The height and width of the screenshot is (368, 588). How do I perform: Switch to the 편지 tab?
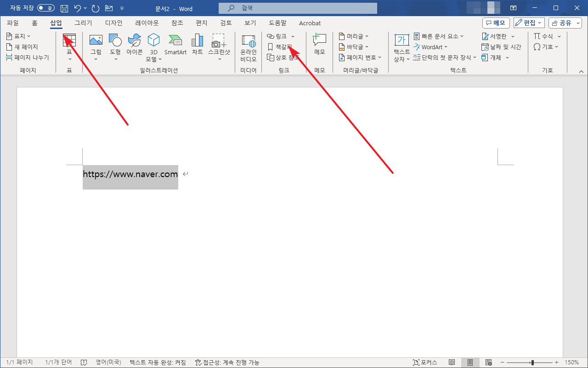[x=201, y=23]
